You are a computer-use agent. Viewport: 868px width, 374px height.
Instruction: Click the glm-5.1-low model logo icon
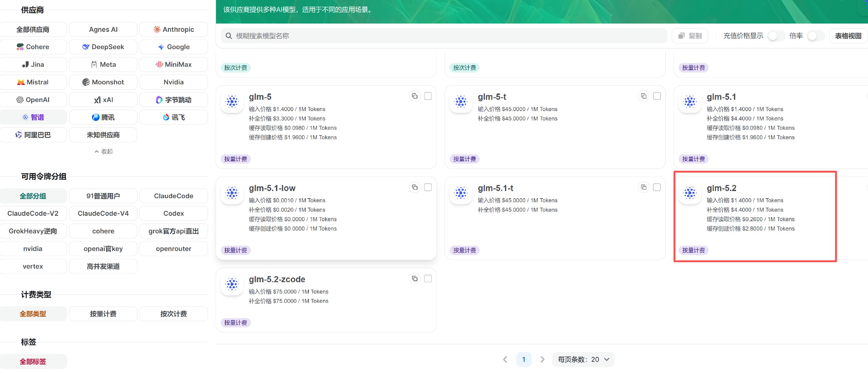(232, 193)
